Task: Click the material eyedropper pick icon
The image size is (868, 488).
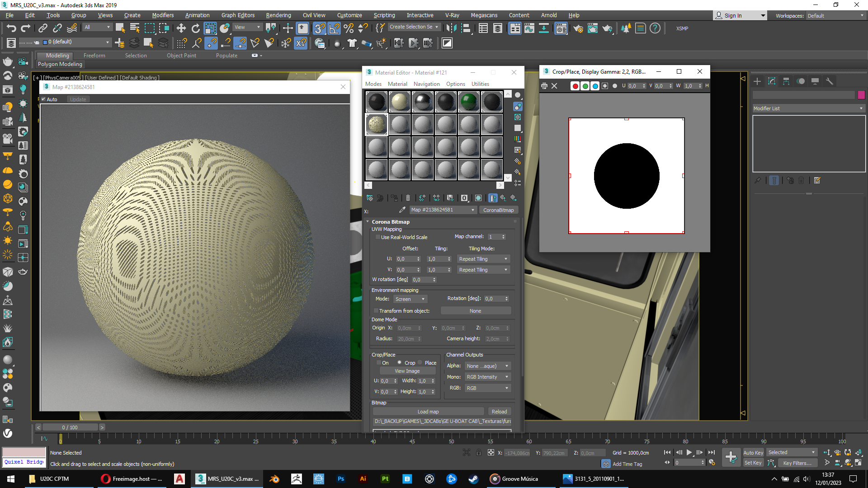Action: [402, 210]
